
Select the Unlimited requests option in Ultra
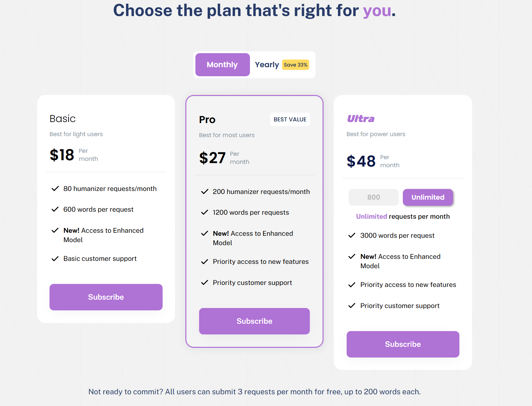coord(428,197)
